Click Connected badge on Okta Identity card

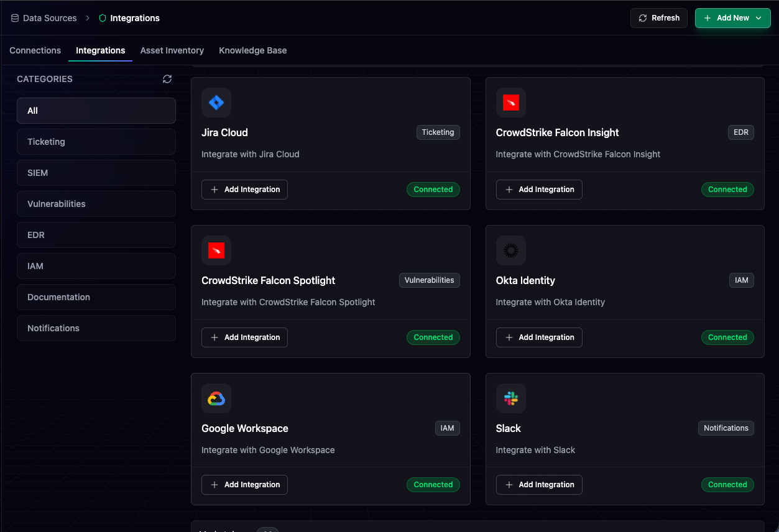coord(727,337)
